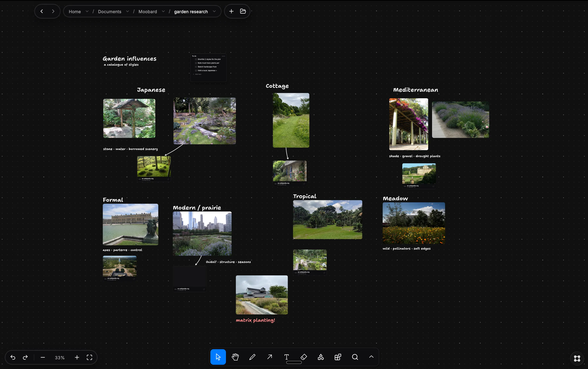Zoom out with the minus icon
The image size is (588, 369).
tap(43, 357)
